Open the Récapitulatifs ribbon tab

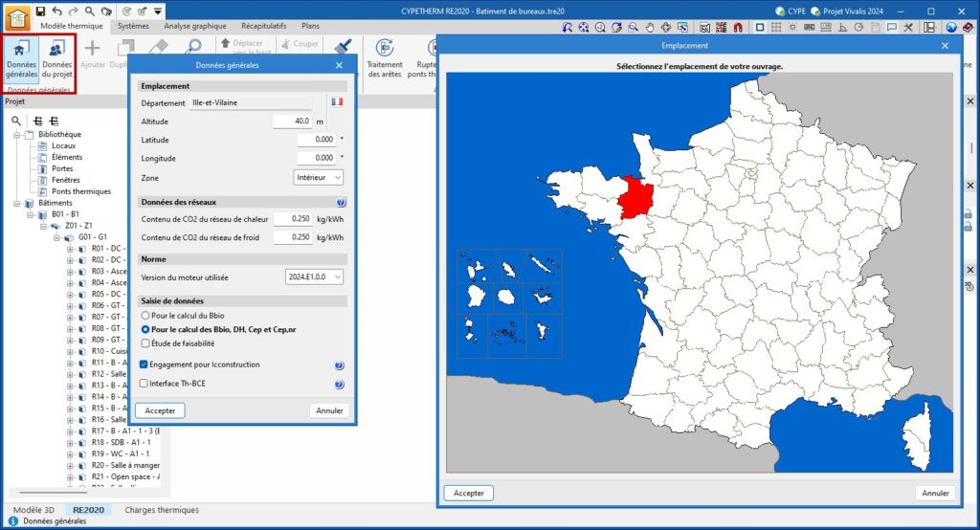(264, 26)
